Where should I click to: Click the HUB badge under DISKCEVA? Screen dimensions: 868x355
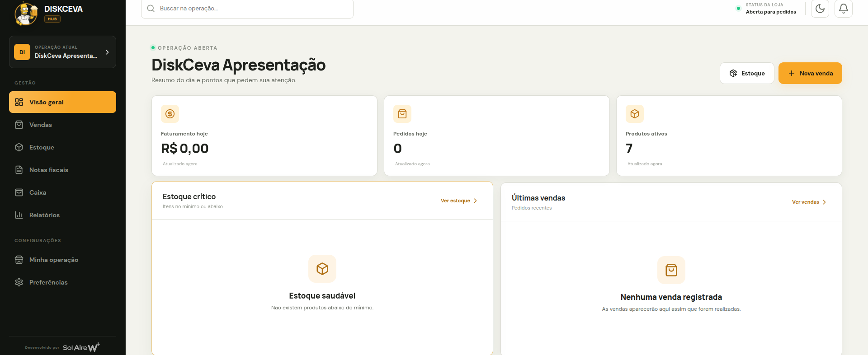tap(52, 19)
